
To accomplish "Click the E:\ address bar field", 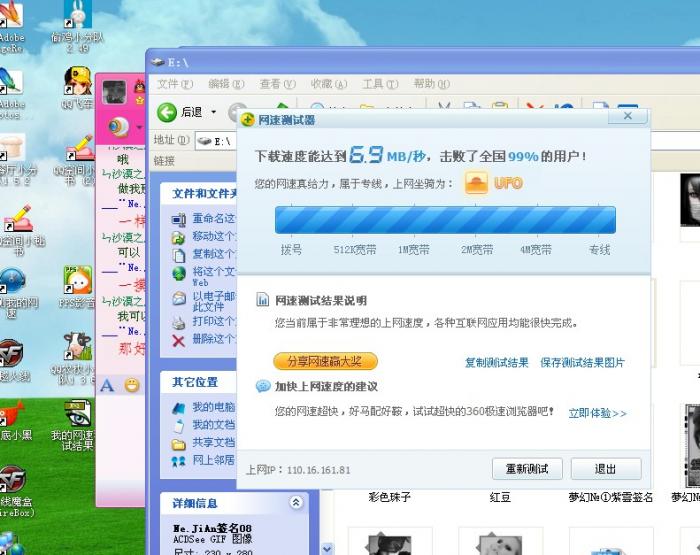I will [x=216, y=141].
